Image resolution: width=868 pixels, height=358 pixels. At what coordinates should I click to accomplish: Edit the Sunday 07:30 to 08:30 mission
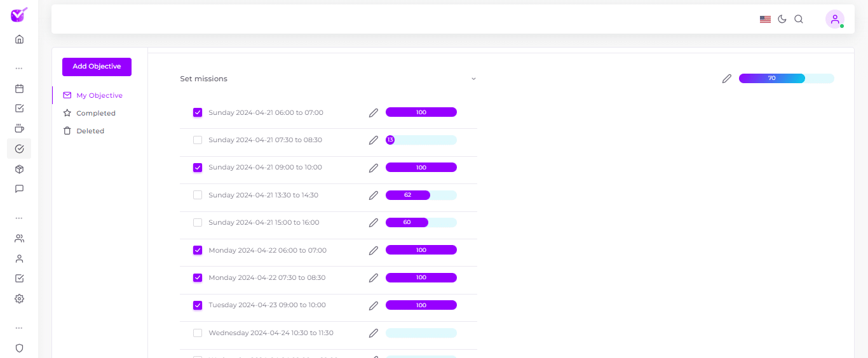coord(374,140)
